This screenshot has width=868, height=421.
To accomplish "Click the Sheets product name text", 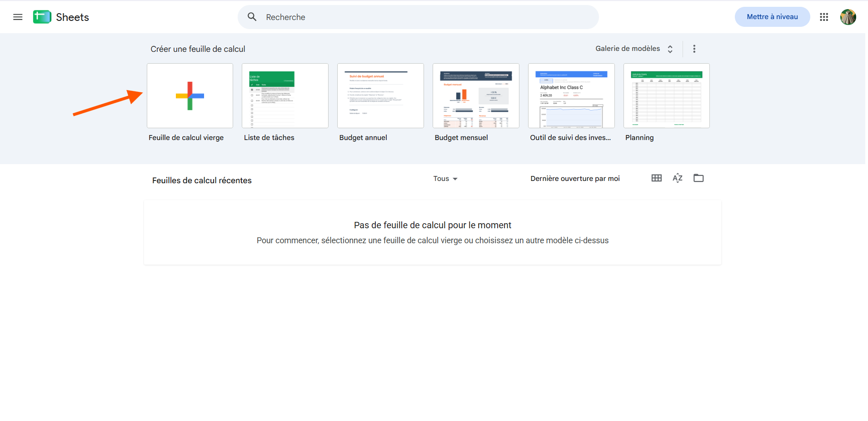I will (72, 17).
